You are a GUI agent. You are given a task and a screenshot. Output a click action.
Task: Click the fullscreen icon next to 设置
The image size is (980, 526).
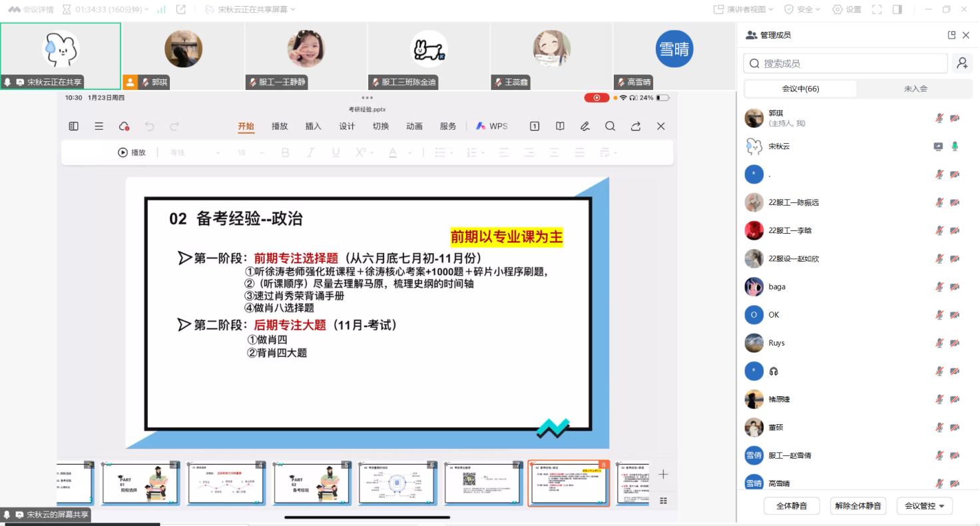pyautogui.click(x=877, y=9)
